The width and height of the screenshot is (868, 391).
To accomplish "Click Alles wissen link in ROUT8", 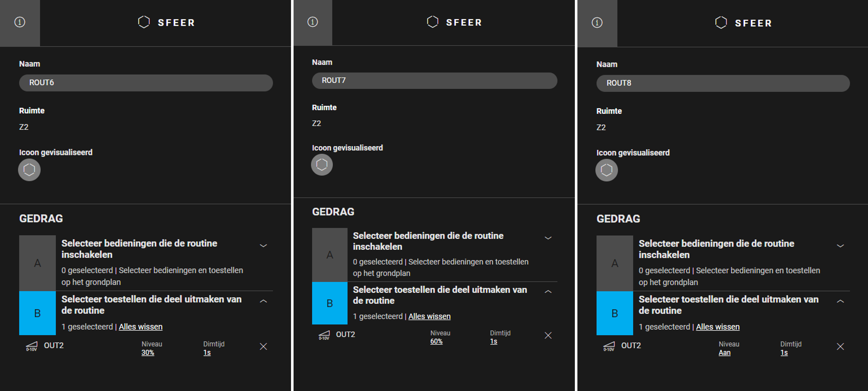I will coord(718,327).
